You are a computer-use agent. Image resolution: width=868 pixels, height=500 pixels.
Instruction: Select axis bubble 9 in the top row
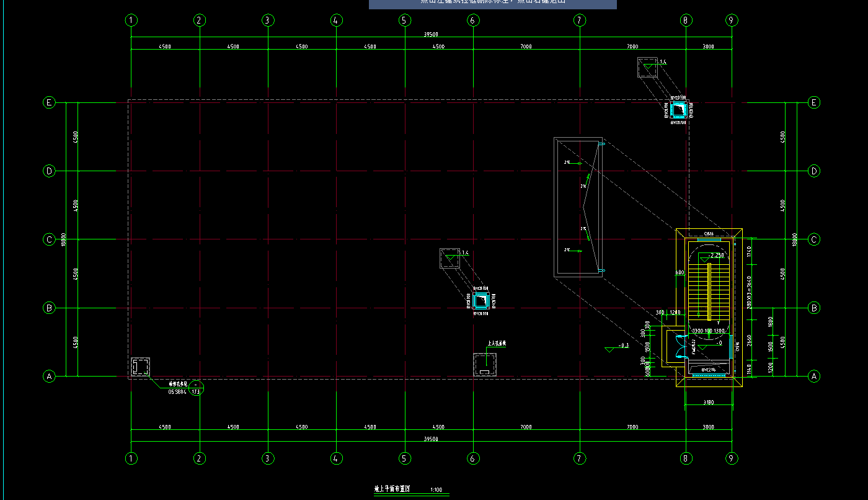pyautogui.click(x=732, y=20)
